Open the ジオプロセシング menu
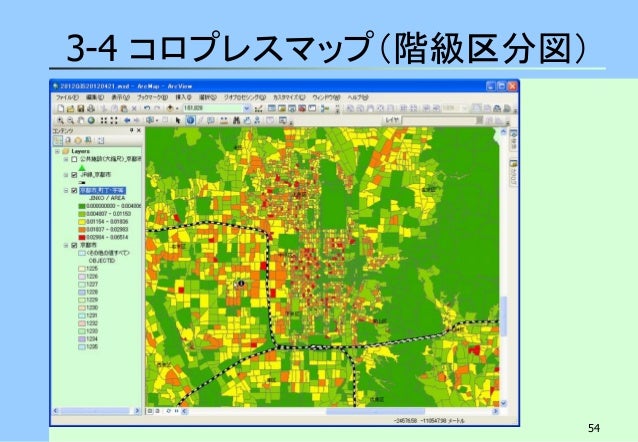Screen dimensions: 638x442 pyautogui.click(x=245, y=98)
